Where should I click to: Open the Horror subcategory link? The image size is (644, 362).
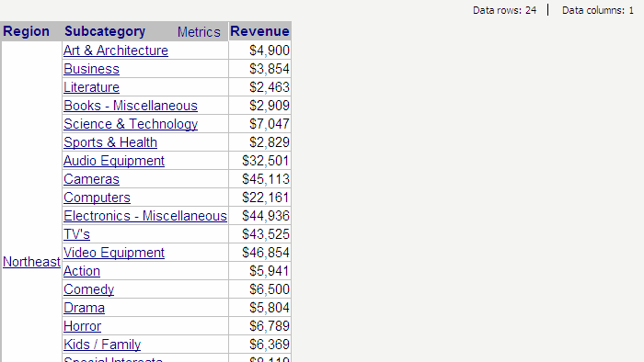(82, 326)
